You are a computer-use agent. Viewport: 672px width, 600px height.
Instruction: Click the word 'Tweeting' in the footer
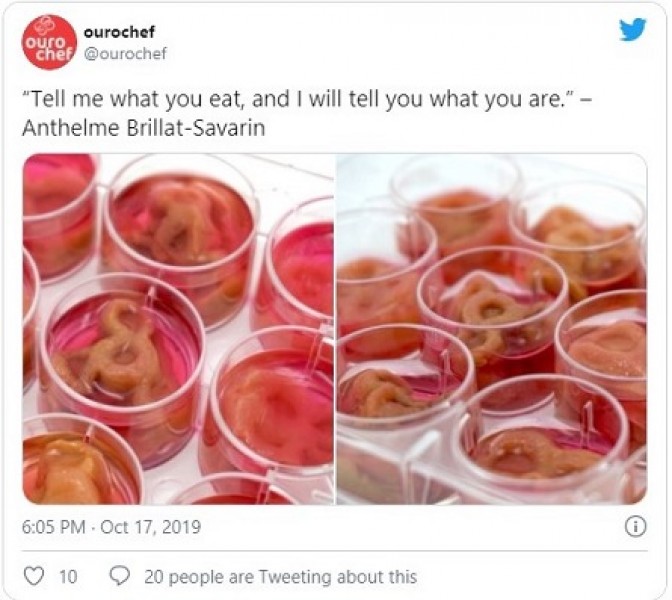[x=296, y=577]
